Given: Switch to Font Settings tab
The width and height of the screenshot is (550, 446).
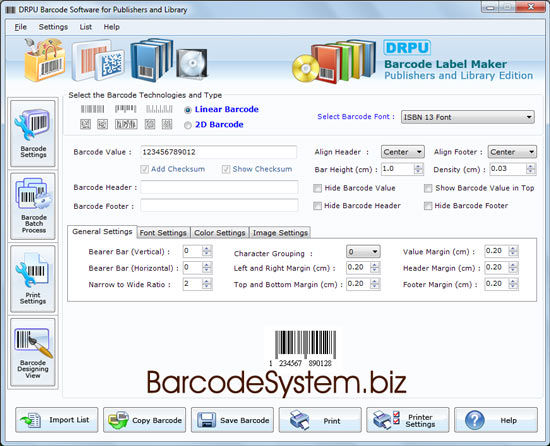Looking at the screenshot, I should pos(163,233).
